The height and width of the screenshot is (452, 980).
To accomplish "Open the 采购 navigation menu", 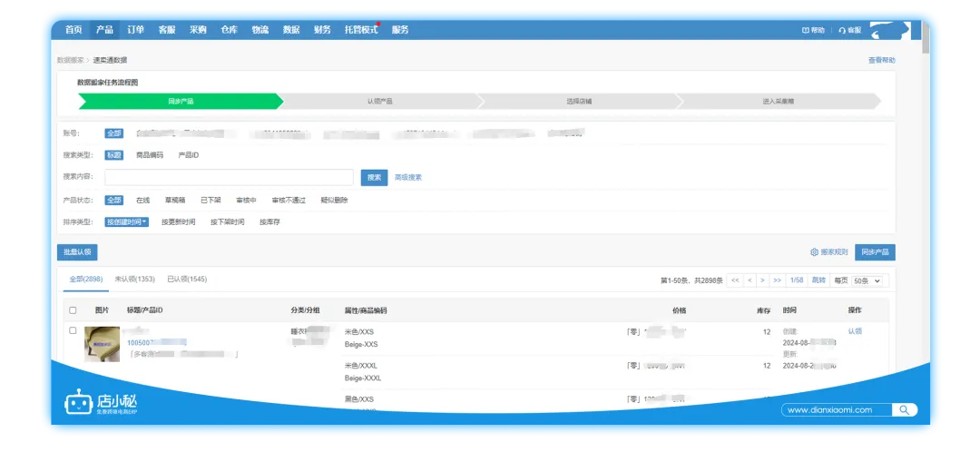I will [x=198, y=29].
